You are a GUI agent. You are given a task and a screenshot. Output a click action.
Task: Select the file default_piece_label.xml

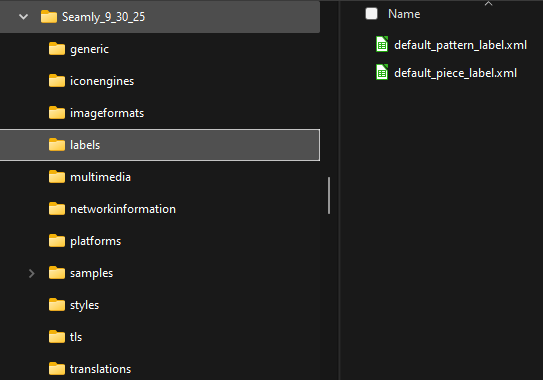coord(455,73)
